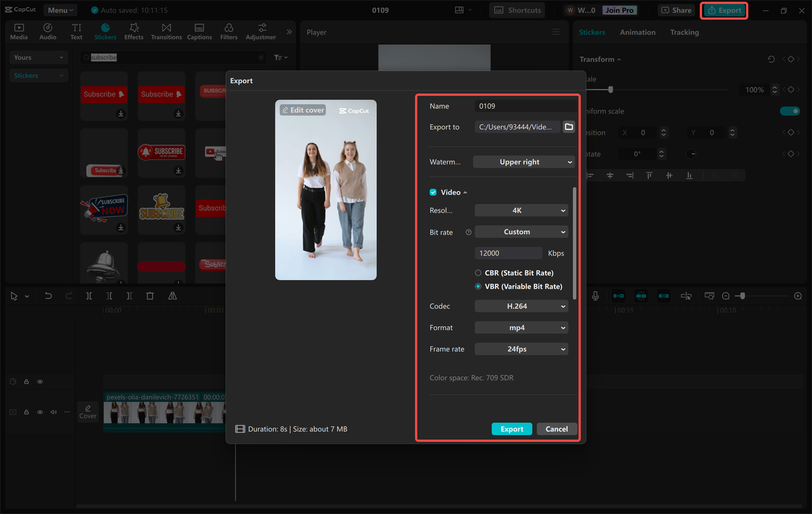Open the Resolution dropdown set to 4K
This screenshot has height=514, width=812.
[521, 210]
